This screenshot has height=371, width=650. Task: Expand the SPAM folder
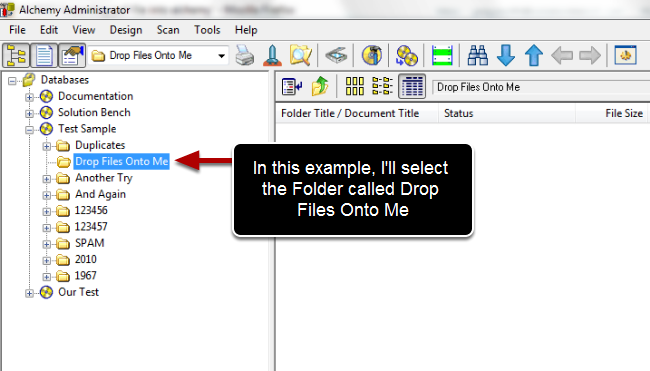[46, 244]
